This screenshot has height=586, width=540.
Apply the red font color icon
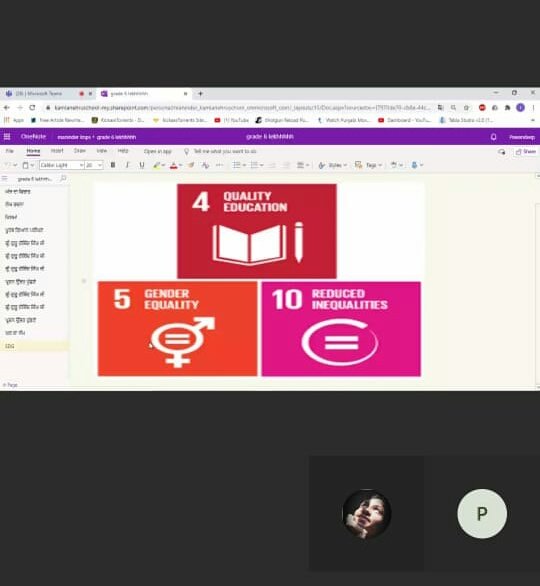[173, 165]
